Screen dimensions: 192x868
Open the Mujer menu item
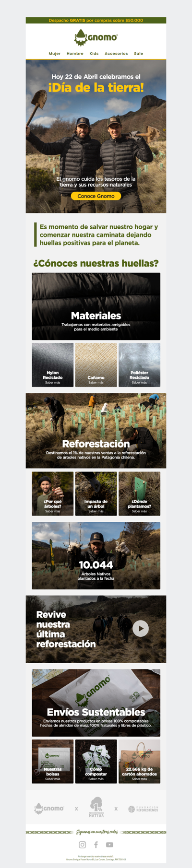click(55, 54)
